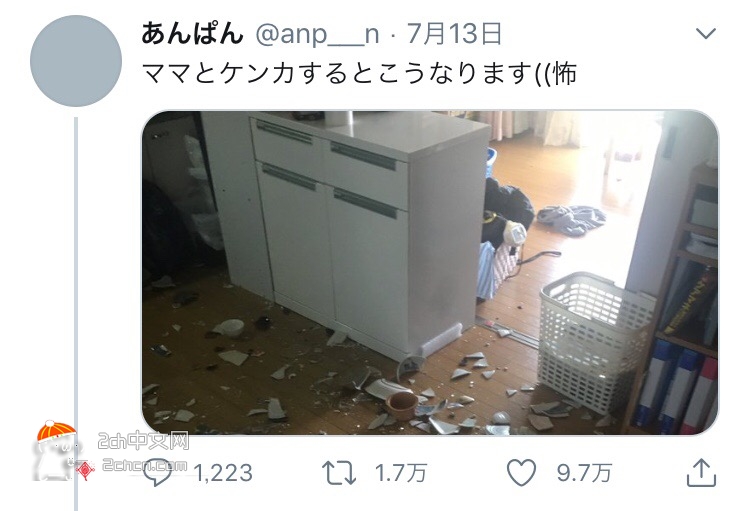
Task: Click the 1.7万 retweet count
Action: point(401,473)
